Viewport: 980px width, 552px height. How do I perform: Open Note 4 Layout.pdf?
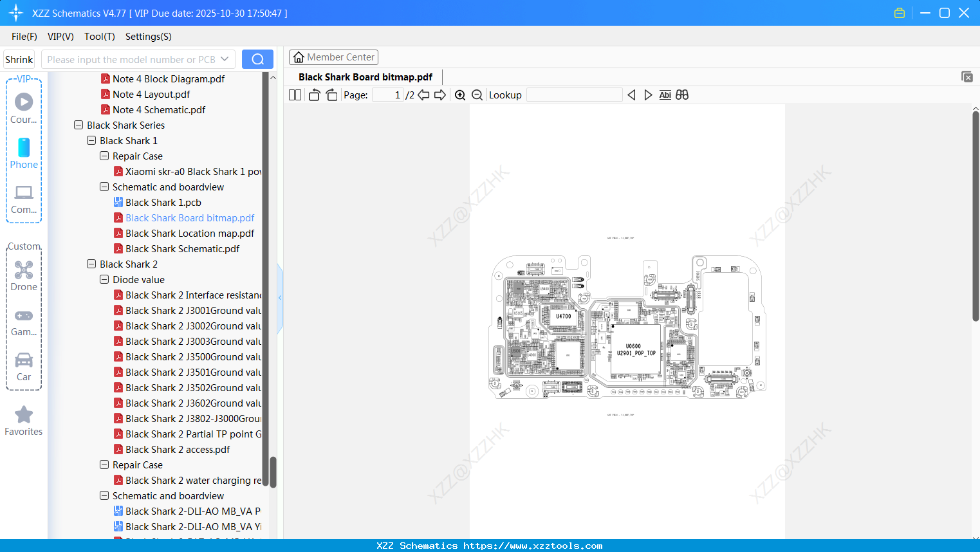point(151,94)
